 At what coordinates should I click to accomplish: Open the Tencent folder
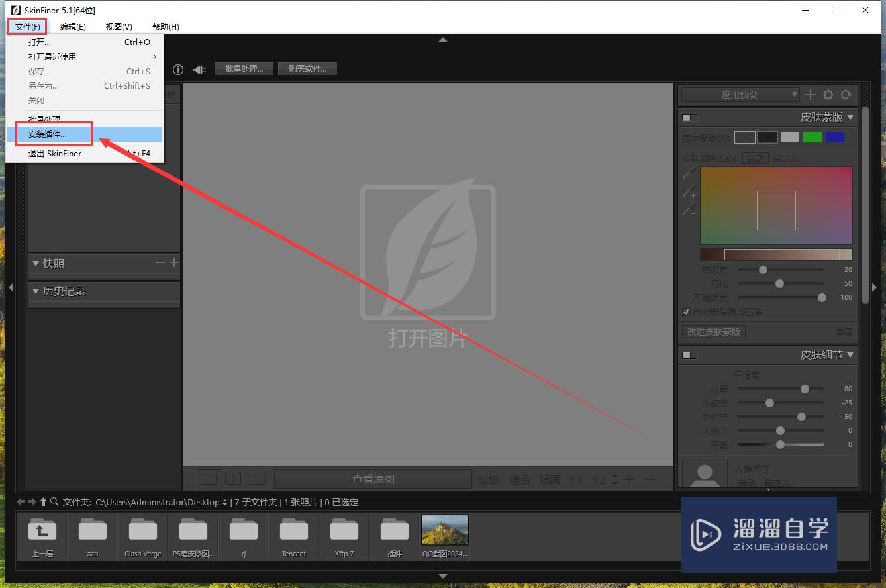tap(294, 536)
